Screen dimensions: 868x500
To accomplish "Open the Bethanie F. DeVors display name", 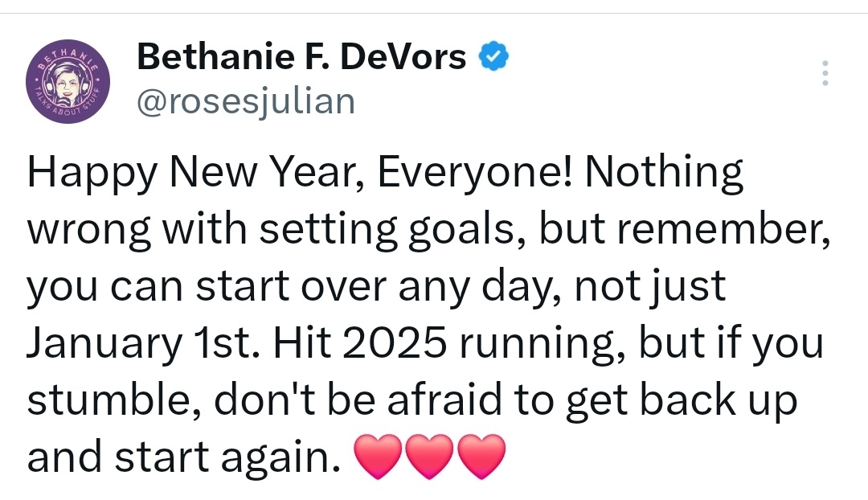I will coord(301,56).
